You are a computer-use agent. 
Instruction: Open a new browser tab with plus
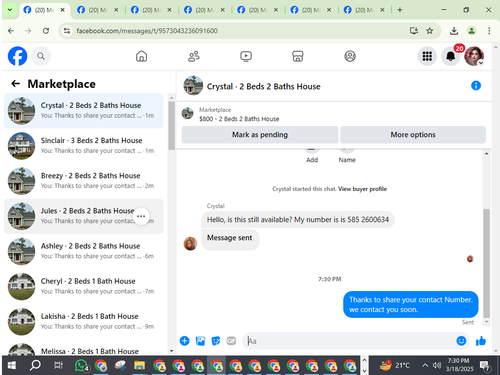point(400,10)
